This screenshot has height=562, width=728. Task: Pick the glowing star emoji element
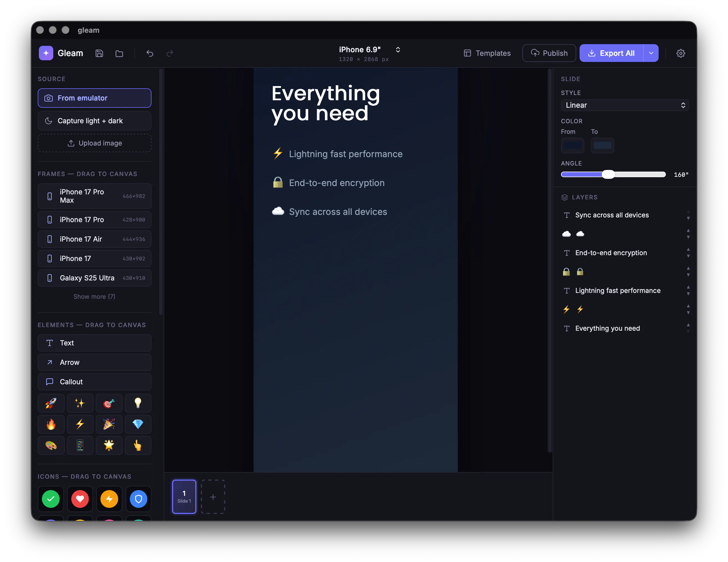(x=109, y=445)
